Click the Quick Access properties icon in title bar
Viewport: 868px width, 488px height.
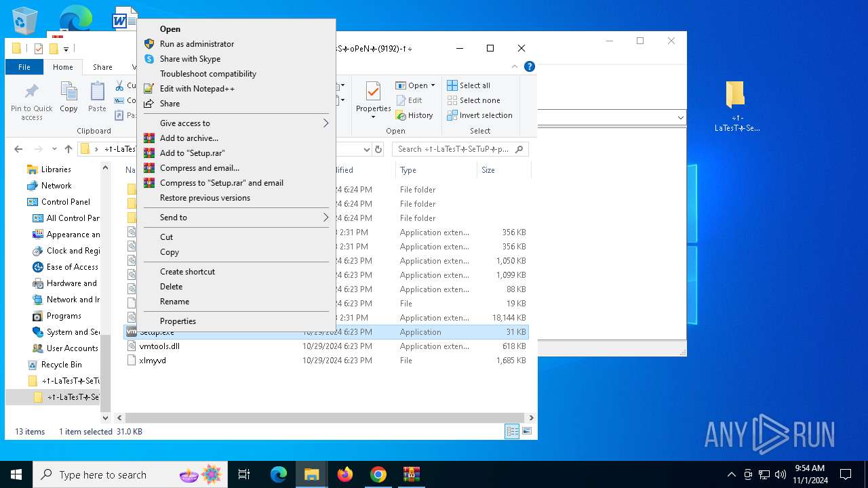38,48
